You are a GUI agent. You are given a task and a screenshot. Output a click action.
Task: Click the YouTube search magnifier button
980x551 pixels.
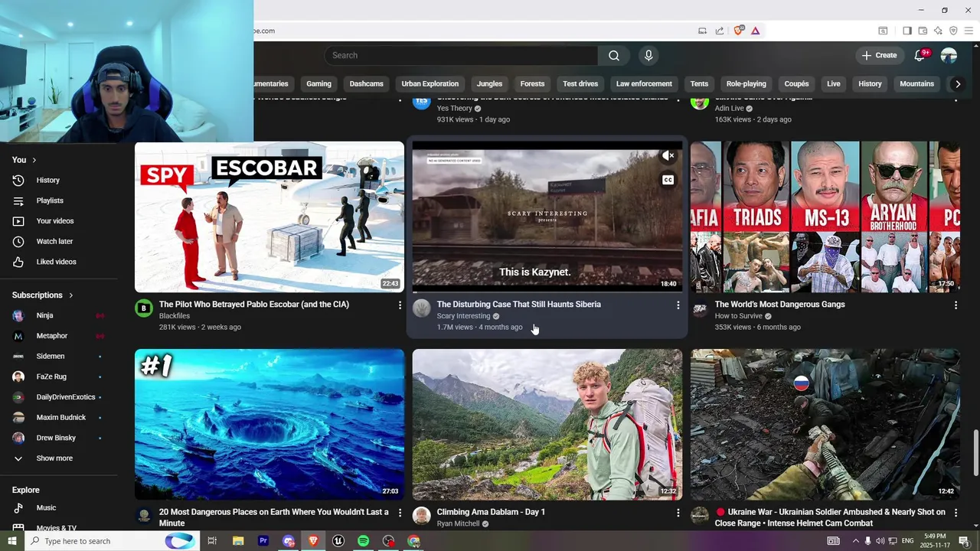pyautogui.click(x=613, y=55)
